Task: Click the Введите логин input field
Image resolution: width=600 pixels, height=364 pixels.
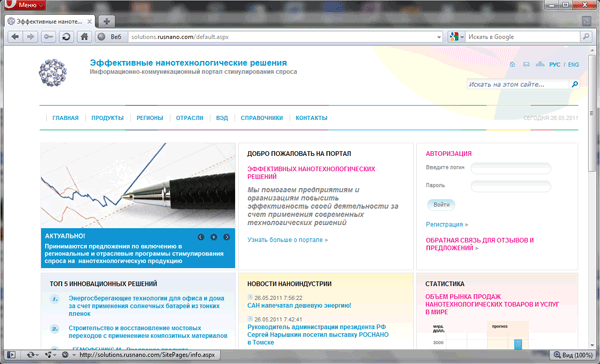Action: tap(510, 168)
